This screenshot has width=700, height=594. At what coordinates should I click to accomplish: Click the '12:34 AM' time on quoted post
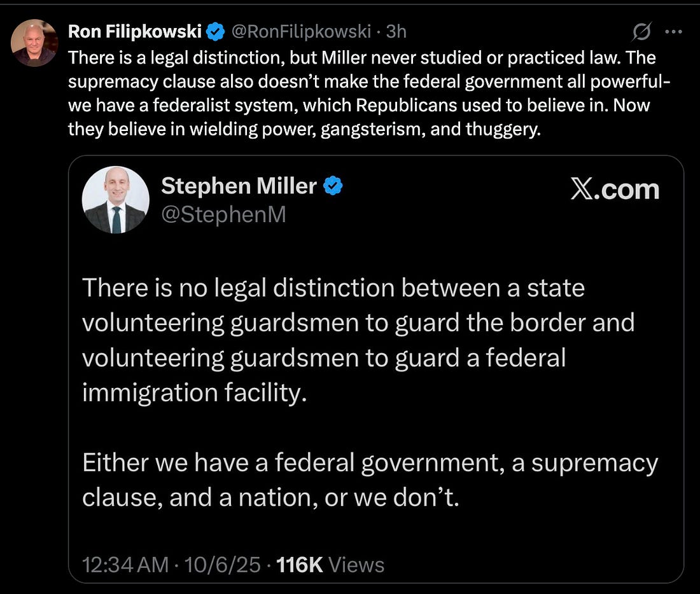(x=125, y=565)
